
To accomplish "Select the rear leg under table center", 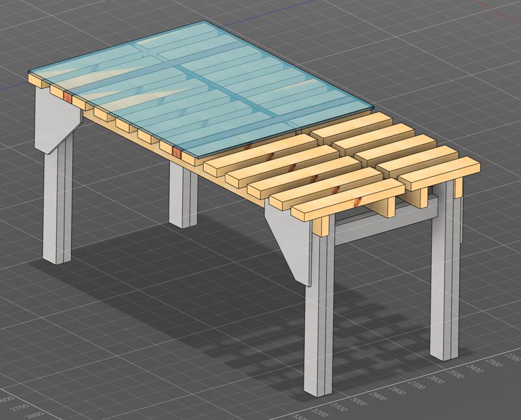I will click(x=182, y=194).
